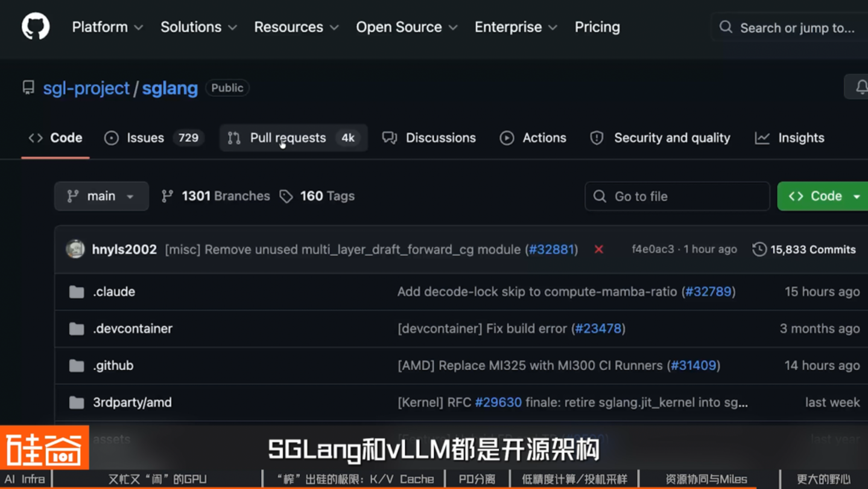Click the Go to file search field
This screenshot has height=489, width=868.
[677, 196]
